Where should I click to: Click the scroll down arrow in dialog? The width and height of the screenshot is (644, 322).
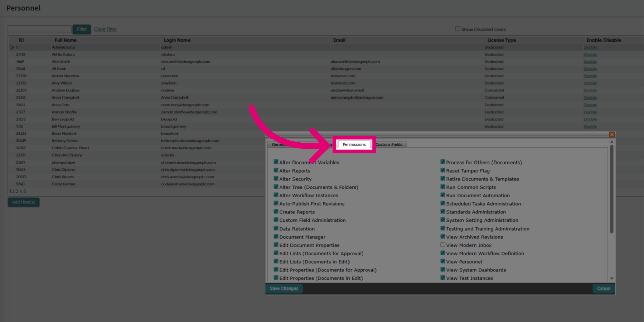[612, 278]
